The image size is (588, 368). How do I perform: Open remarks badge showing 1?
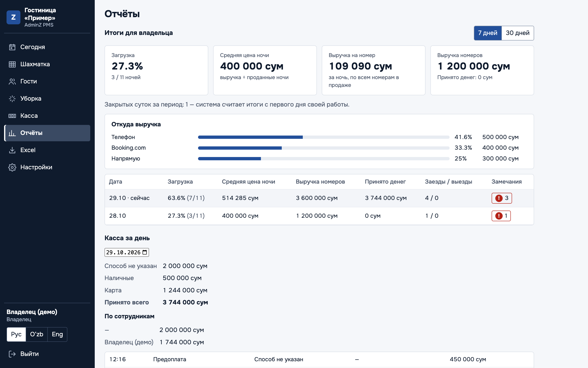tap(501, 216)
